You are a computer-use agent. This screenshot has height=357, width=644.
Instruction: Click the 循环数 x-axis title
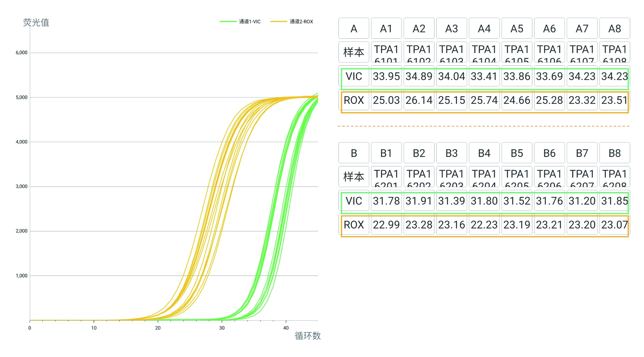[307, 336]
